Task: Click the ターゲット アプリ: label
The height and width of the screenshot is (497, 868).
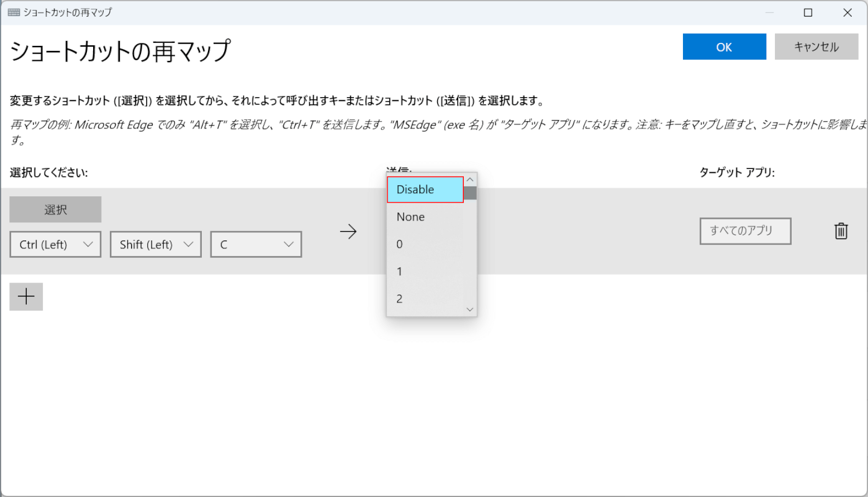Action: [737, 173]
